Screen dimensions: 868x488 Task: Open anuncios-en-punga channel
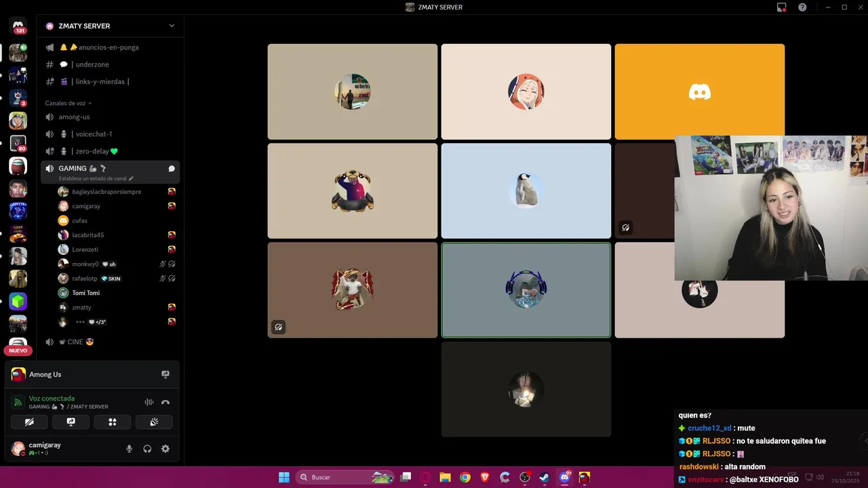click(x=110, y=47)
